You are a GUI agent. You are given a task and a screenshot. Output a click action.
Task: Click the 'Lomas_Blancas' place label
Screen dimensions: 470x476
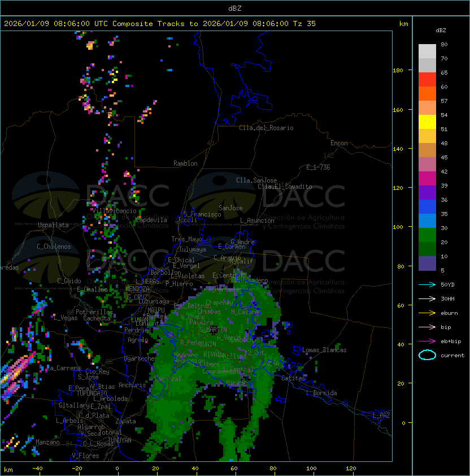(324, 350)
